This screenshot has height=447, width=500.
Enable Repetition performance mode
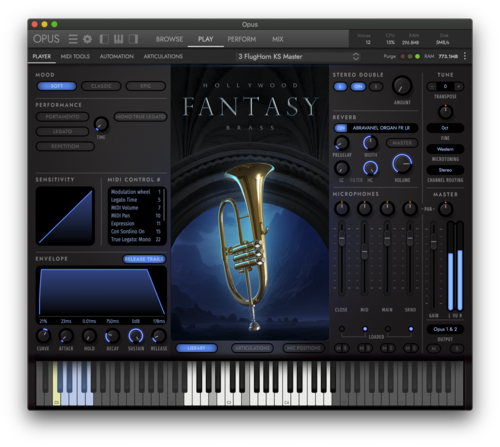pyautogui.click(x=65, y=146)
